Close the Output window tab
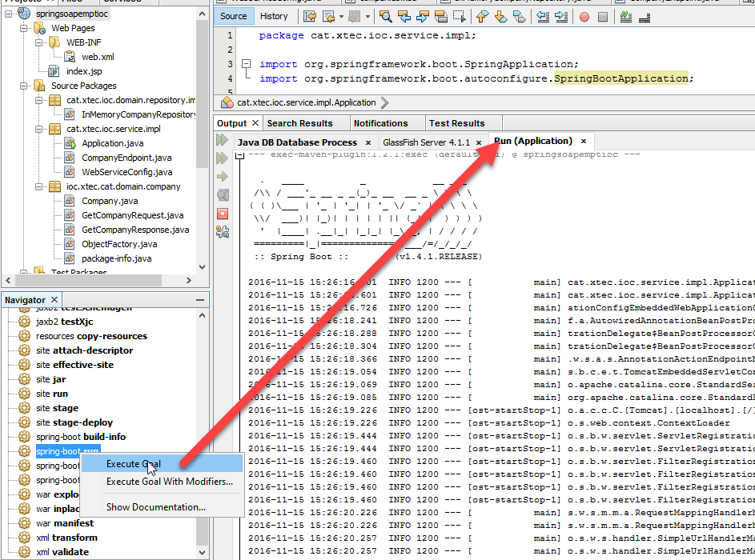Viewport: 755px width, 560px height. coord(255,122)
